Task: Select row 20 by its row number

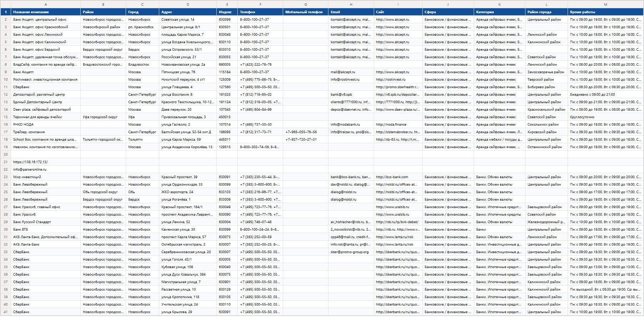Action: point(6,155)
